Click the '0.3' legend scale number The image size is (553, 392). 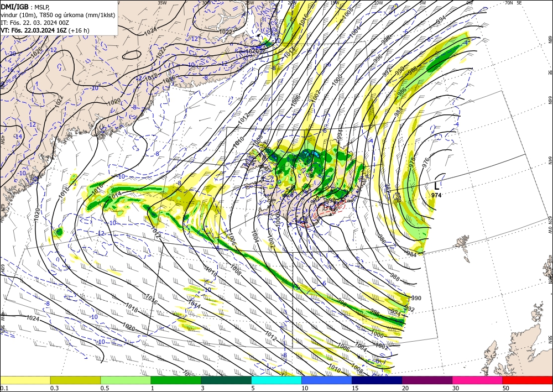(54, 388)
